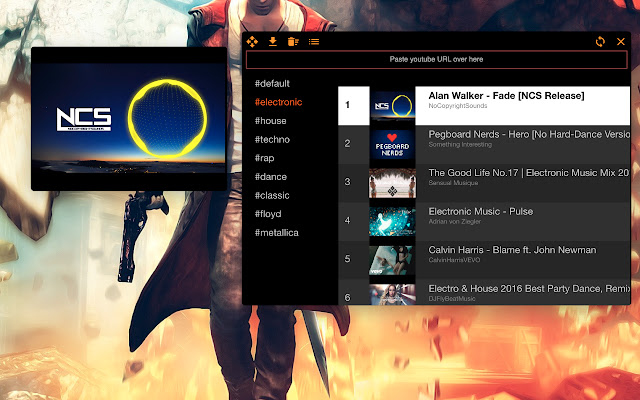Image resolution: width=640 pixels, height=400 pixels.
Task: Click the Electronic Music Pulse thumbnail
Action: click(392, 222)
